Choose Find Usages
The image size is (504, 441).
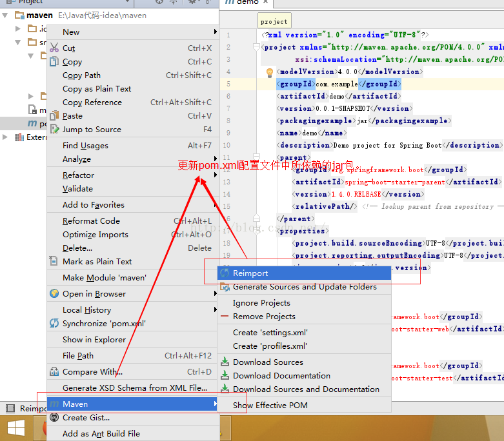(x=133, y=146)
